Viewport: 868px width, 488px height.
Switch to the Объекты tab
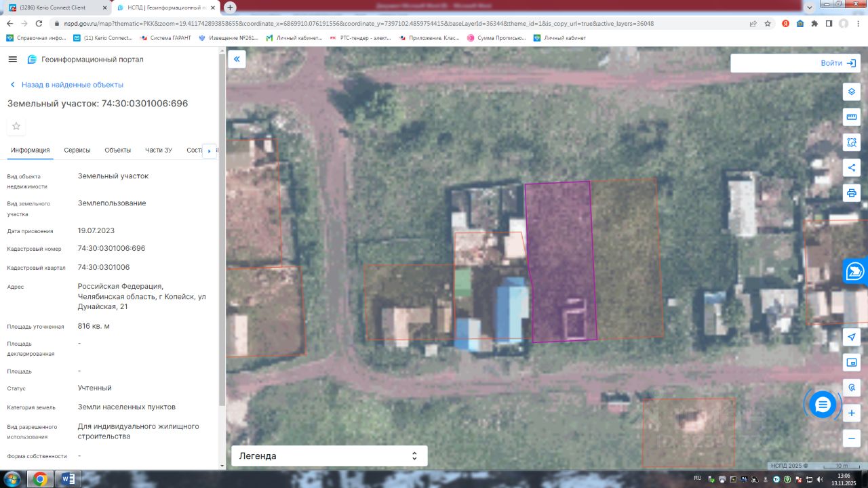coord(118,150)
